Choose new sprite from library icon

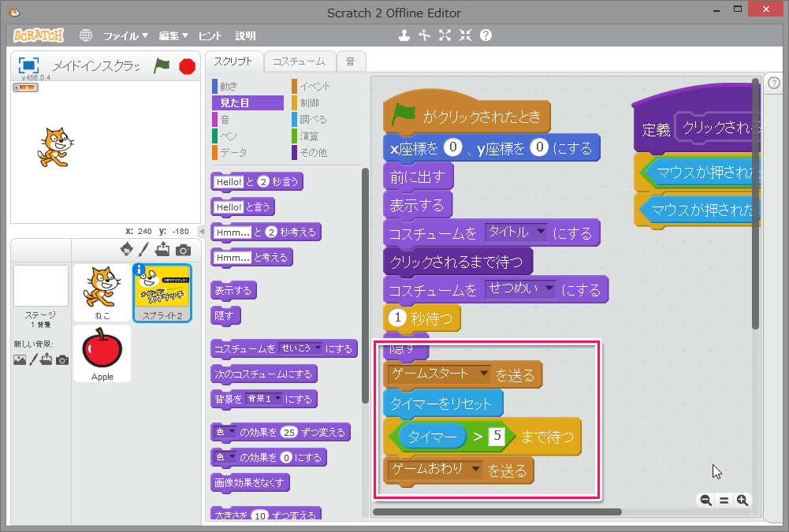pos(127,249)
